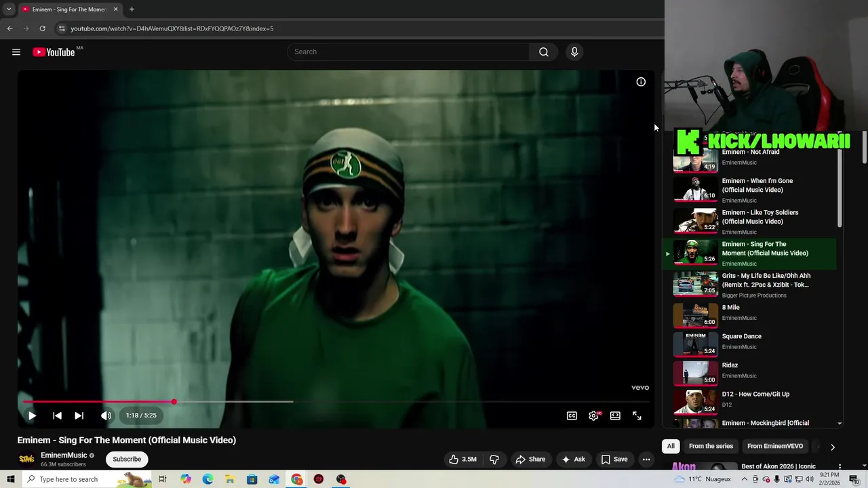
Task: Select the All filter chip
Action: [x=671, y=446]
